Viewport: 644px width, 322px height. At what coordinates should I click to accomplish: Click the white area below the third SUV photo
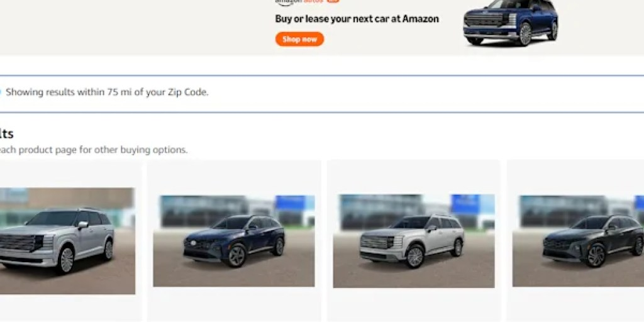point(414,305)
